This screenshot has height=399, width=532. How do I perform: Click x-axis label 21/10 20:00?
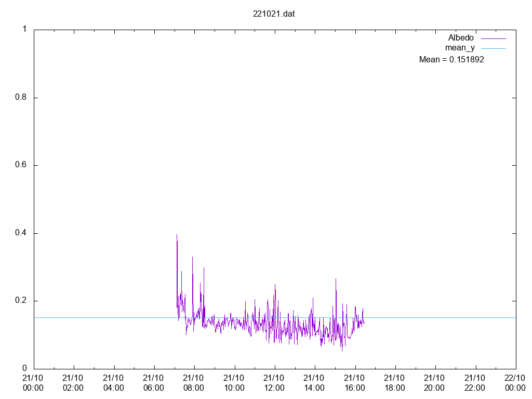(x=434, y=383)
